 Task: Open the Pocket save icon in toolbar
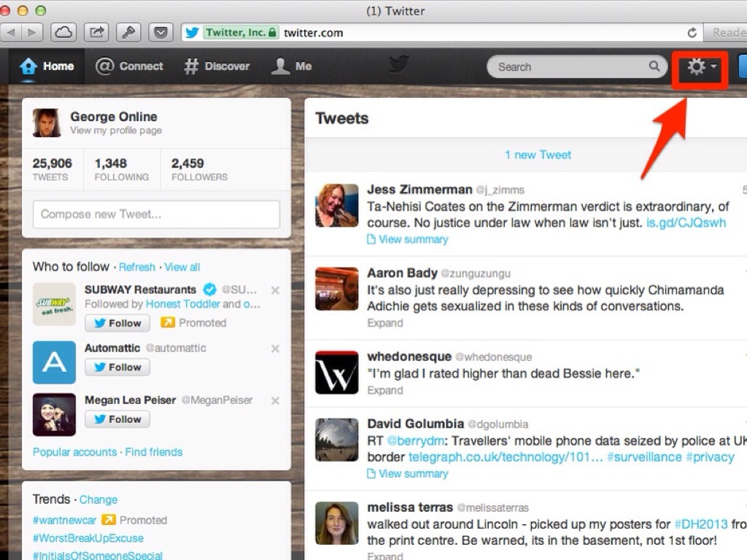point(160,32)
